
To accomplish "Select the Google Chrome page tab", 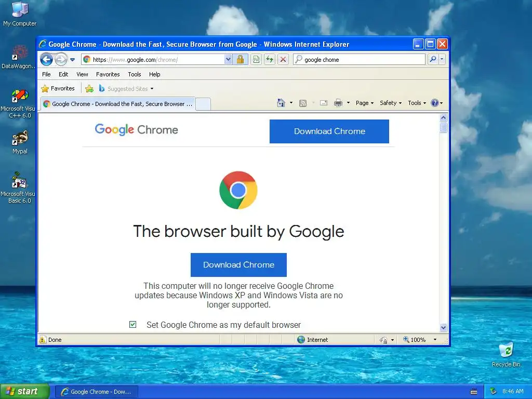I will [118, 104].
